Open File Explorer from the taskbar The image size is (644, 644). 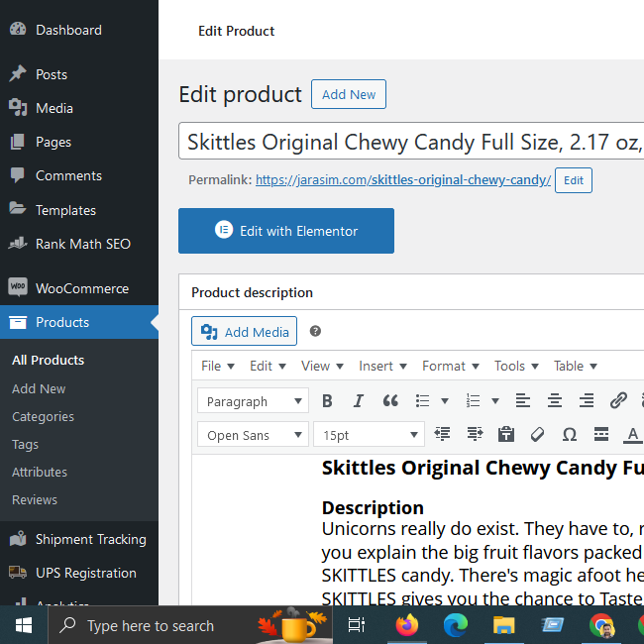[x=504, y=625]
